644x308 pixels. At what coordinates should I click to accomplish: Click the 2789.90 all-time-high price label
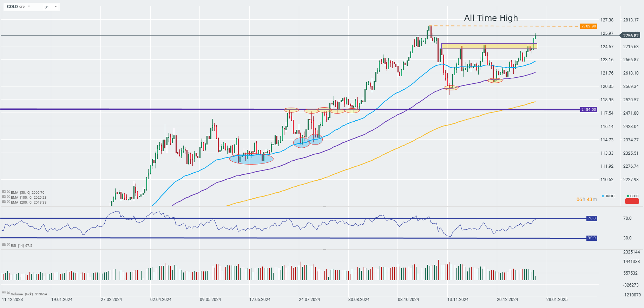pos(589,26)
